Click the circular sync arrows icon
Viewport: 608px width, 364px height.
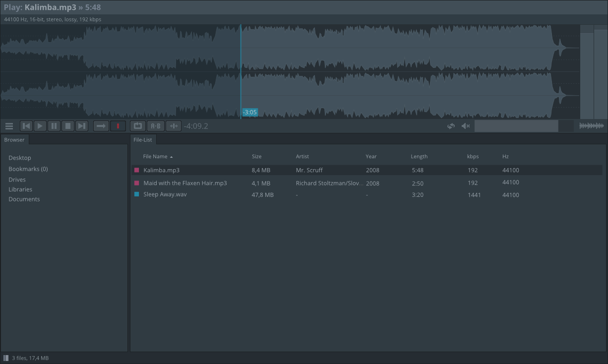point(451,126)
